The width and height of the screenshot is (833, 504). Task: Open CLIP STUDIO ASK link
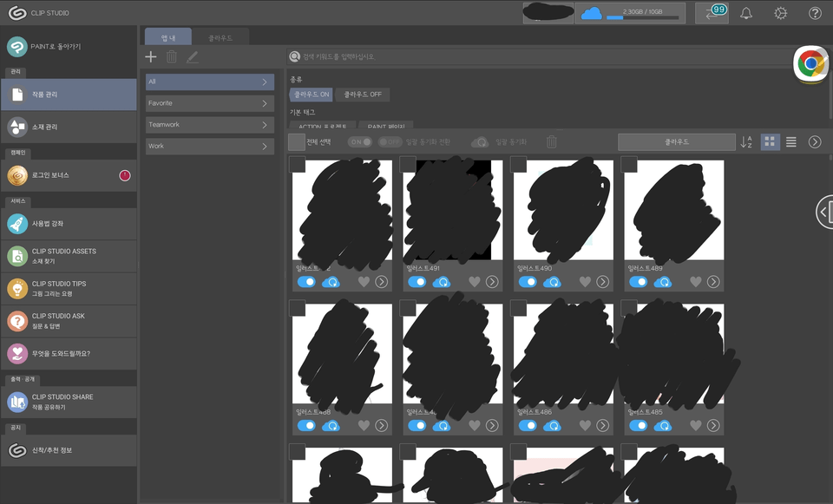point(69,321)
